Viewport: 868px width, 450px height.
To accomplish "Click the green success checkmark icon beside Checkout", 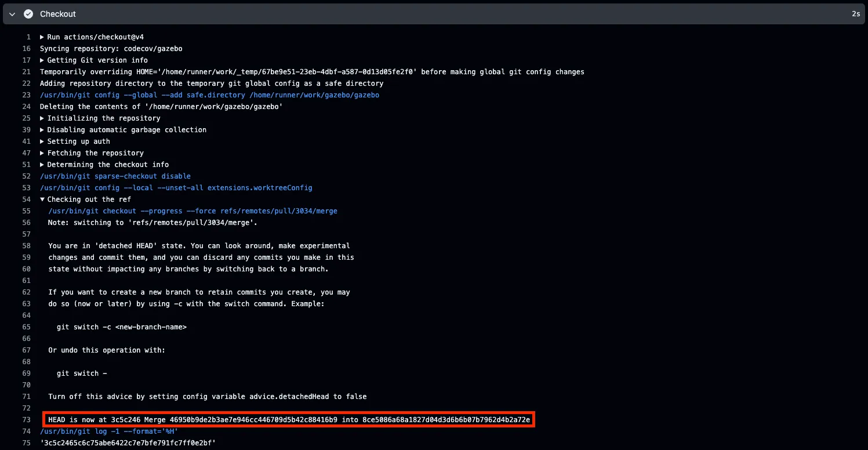I will point(28,13).
